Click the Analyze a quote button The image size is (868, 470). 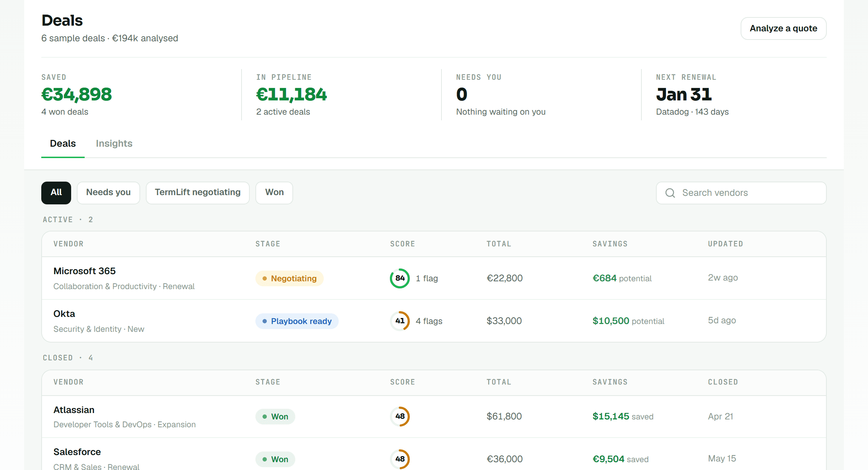coord(783,28)
